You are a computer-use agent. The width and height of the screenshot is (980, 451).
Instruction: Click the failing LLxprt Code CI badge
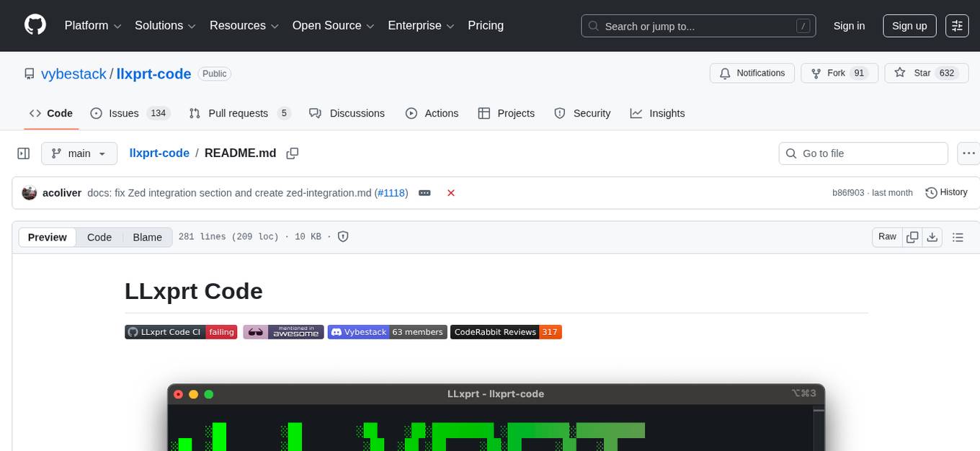click(181, 331)
